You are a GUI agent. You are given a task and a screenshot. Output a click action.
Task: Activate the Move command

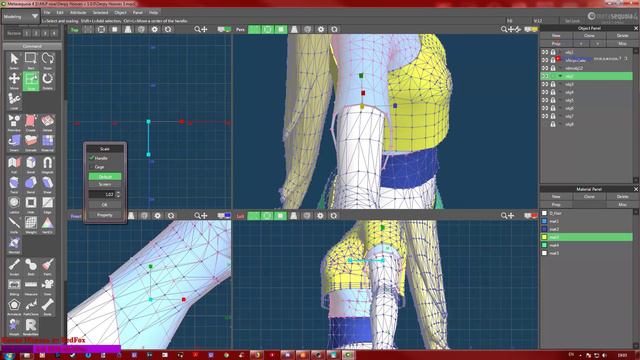(x=14, y=80)
